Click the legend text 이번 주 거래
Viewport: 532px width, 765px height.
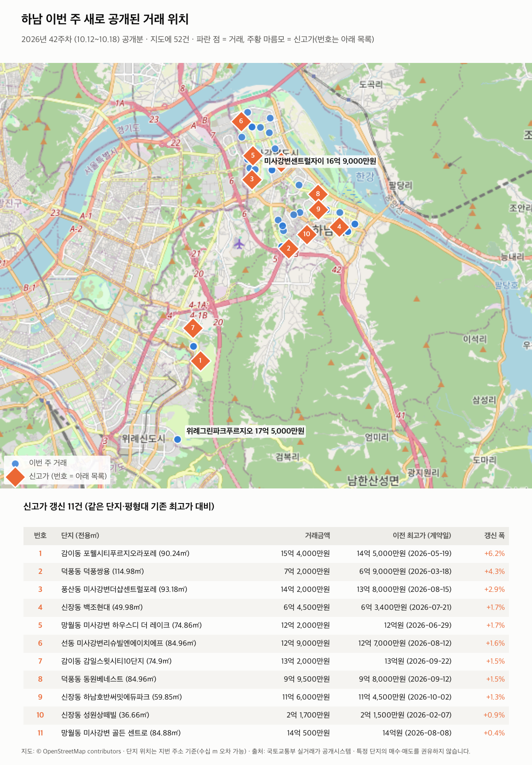[48, 463]
